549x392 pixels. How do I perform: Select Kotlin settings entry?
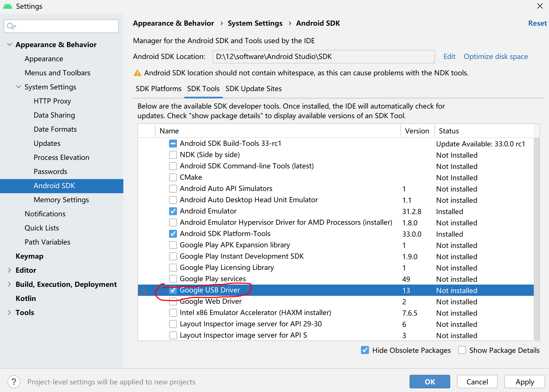click(x=26, y=299)
